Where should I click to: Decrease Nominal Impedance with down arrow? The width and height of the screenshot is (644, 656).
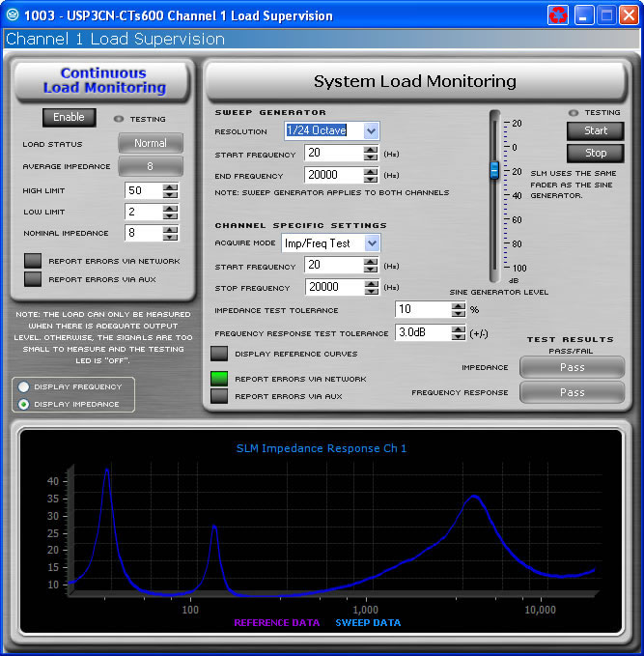click(x=170, y=237)
